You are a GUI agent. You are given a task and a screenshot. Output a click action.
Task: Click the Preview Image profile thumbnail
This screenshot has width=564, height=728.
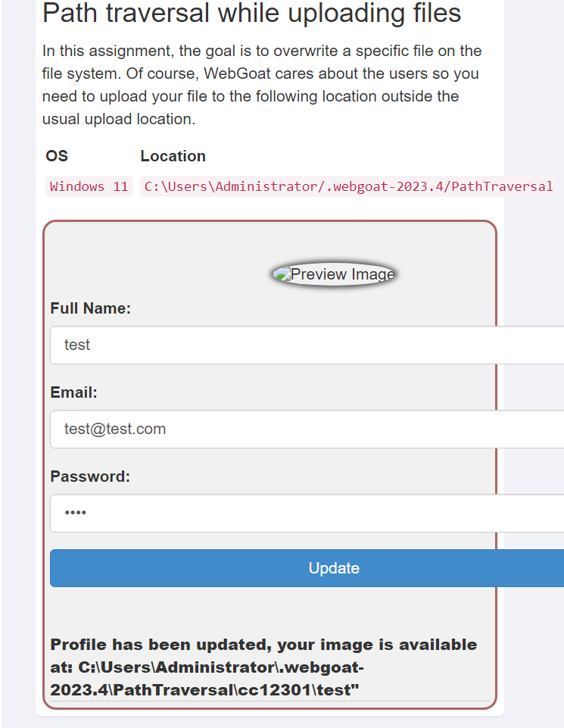(x=334, y=274)
